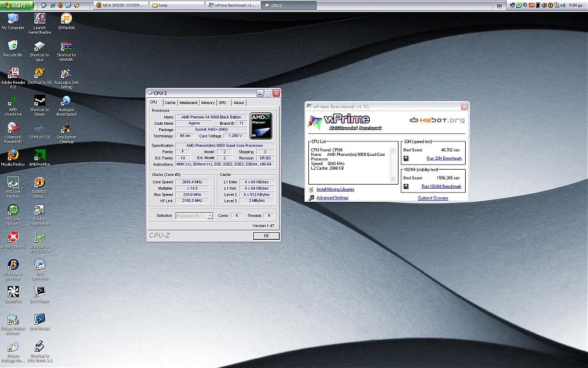The image size is (588, 368).
Task: Select the MSI Live Monitor icon
Action: 13,187
